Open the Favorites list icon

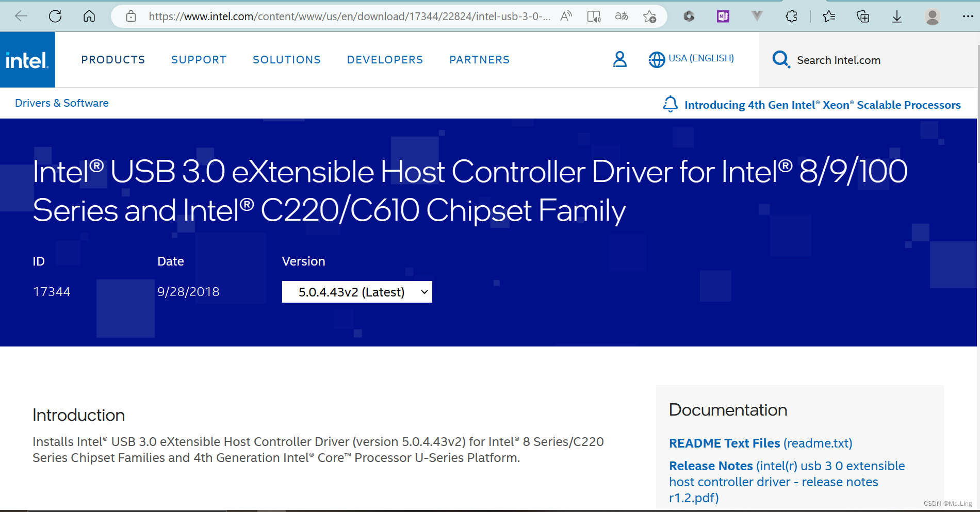(829, 16)
